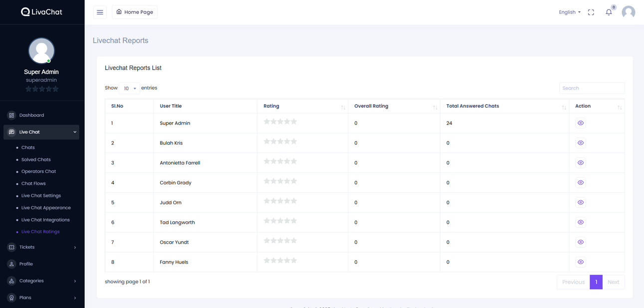The image size is (644, 308).
Task: Open the English language dropdown
Action: pos(570,12)
